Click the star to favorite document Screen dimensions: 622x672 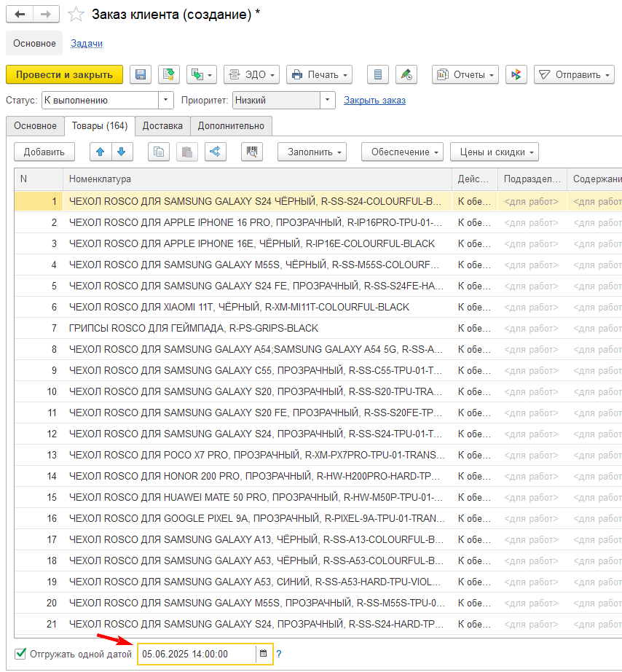coord(75,15)
